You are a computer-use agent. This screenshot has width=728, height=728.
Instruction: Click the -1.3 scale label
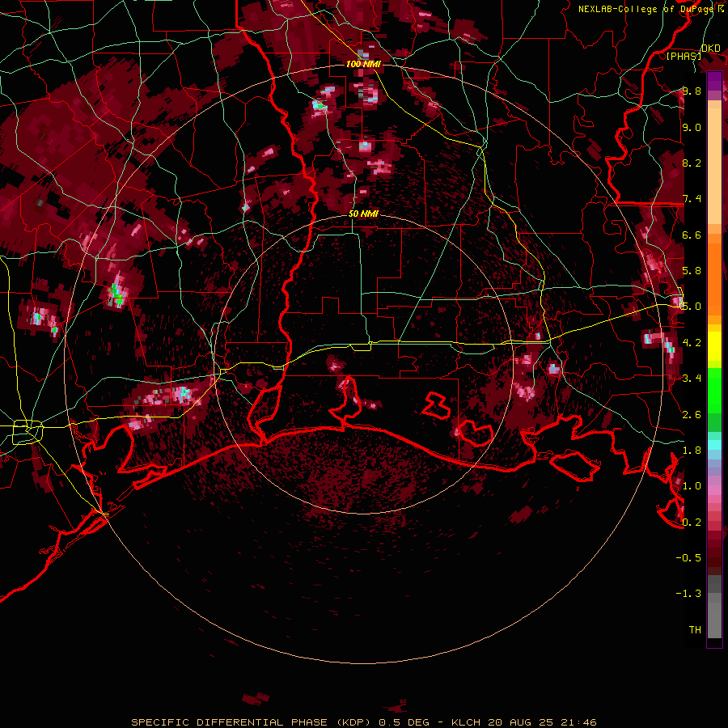(688, 594)
